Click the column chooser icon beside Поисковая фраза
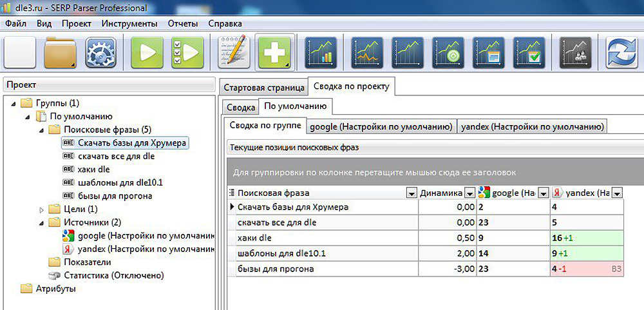Image resolution: width=644 pixels, height=310 pixels. 232,193
